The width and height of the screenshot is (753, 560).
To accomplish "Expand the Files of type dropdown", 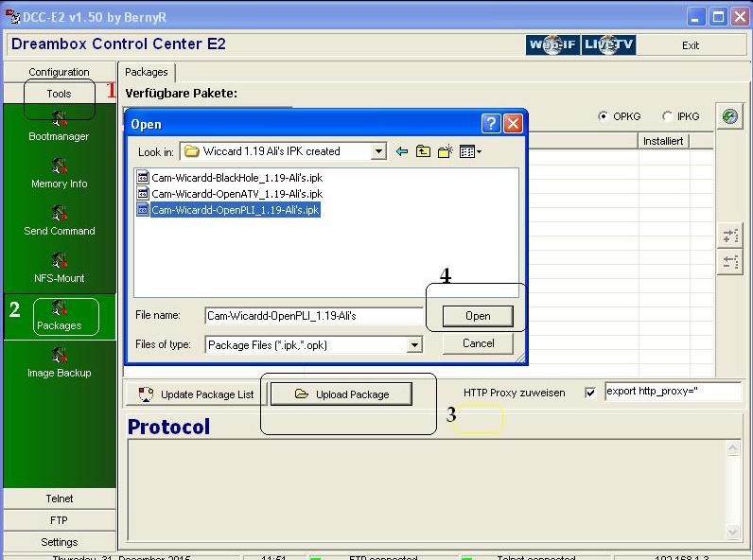I will click(x=414, y=345).
